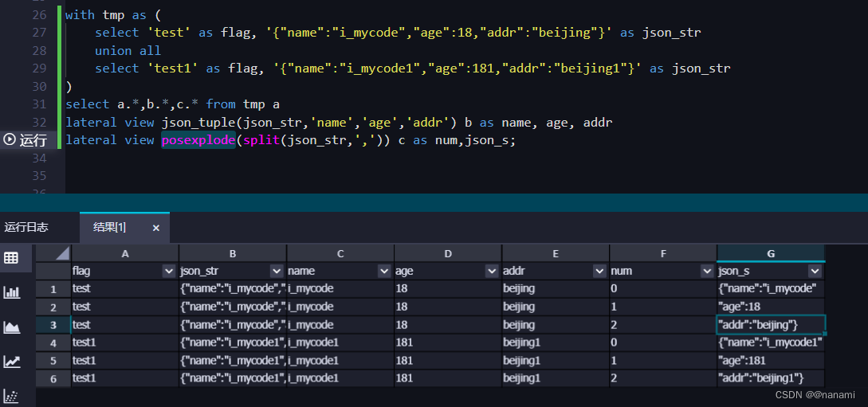The height and width of the screenshot is (407, 868).
Task: Open json_str column filter dropdown
Action: (277, 271)
